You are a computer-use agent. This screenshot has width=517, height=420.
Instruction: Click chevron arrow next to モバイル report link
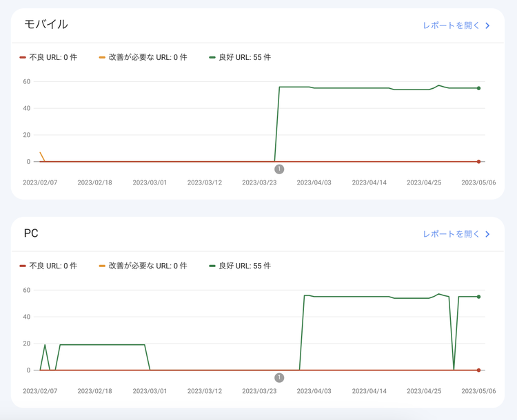coord(487,25)
